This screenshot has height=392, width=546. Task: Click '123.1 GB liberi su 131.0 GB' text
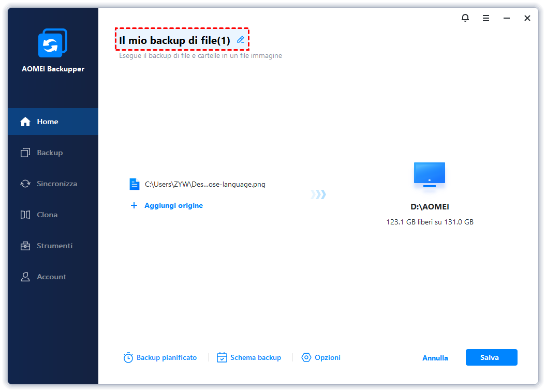tap(430, 222)
